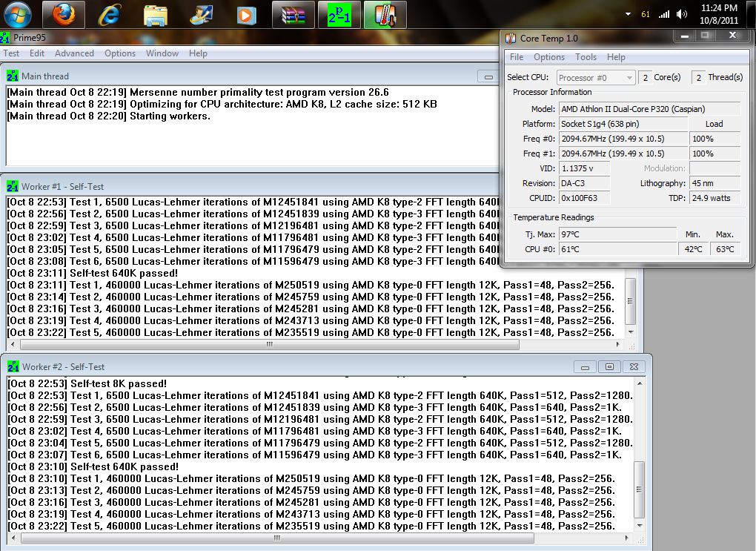Open Windows Explorer folder icon in taskbar
Screen dimensions: 756x551
[155, 16]
